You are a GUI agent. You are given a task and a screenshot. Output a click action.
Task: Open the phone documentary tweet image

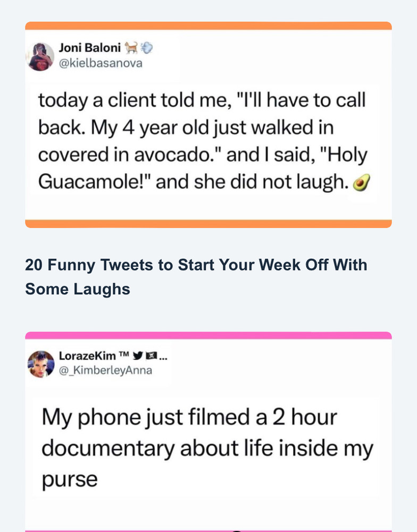(x=208, y=446)
